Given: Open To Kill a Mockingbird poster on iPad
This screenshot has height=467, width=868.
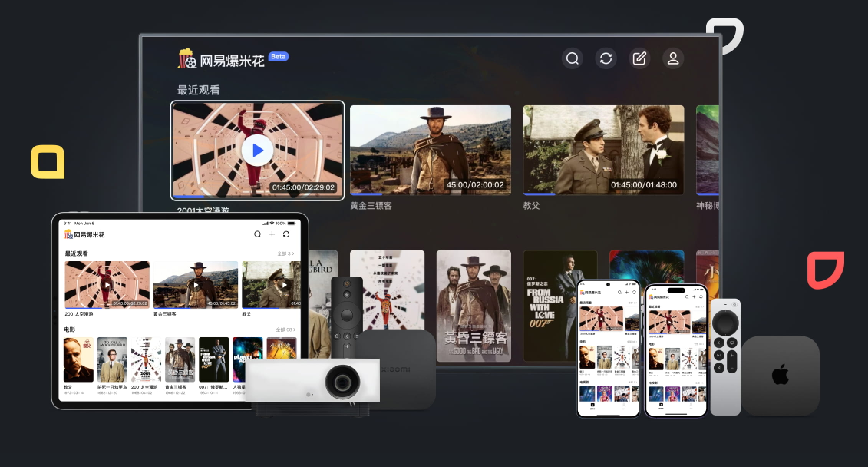Looking at the screenshot, I should click(112, 359).
